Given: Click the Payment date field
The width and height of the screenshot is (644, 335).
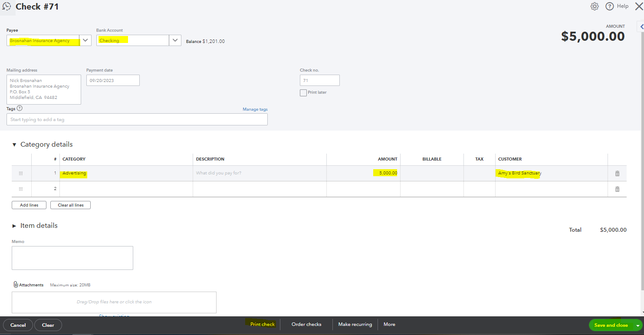Looking at the screenshot, I should [113, 80].
